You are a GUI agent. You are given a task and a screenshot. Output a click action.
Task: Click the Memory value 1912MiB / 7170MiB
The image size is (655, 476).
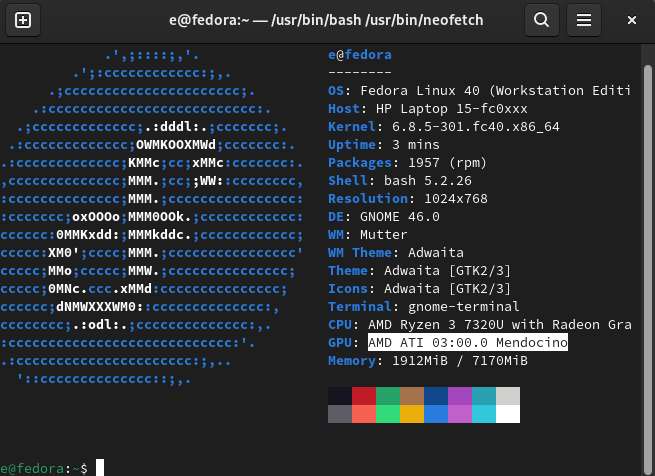(460, 360)
